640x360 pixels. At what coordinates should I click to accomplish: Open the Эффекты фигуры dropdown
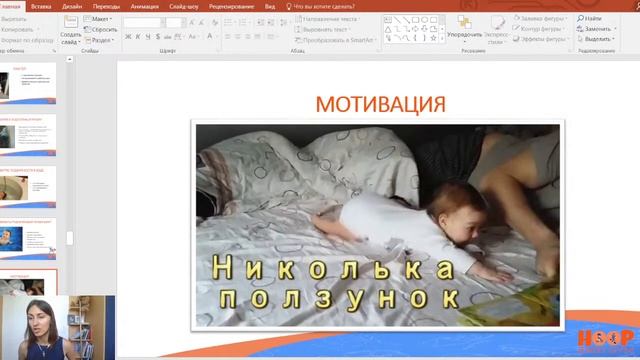[540, 39]
